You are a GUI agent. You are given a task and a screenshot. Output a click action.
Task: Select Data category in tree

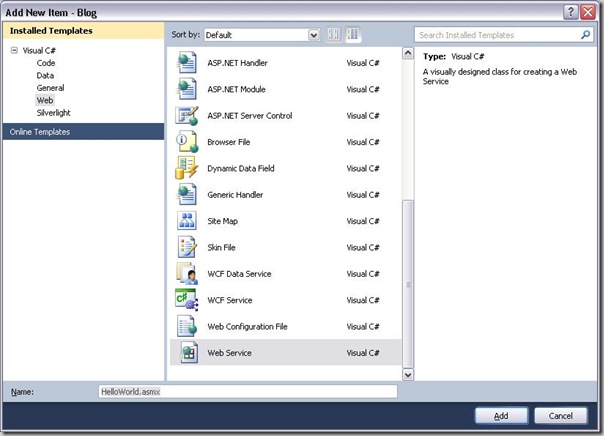click(x=45, y=75)
